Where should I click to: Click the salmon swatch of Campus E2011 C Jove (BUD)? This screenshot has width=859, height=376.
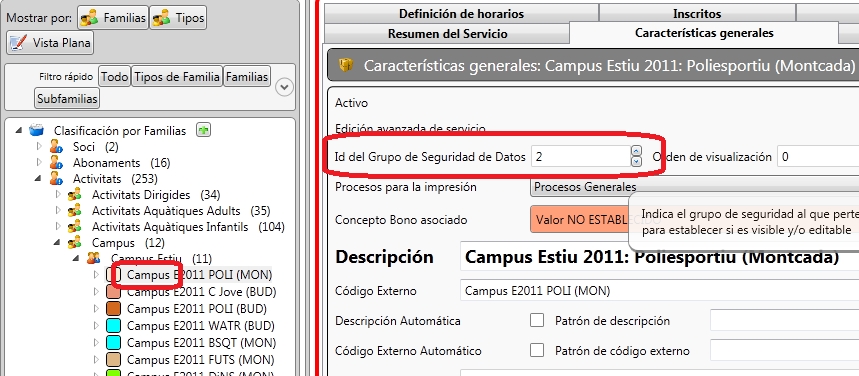click(x=113, y=292)
